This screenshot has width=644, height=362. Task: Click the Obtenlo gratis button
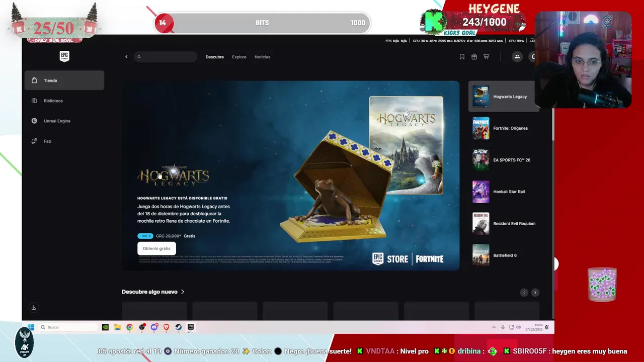pos(156,248)
